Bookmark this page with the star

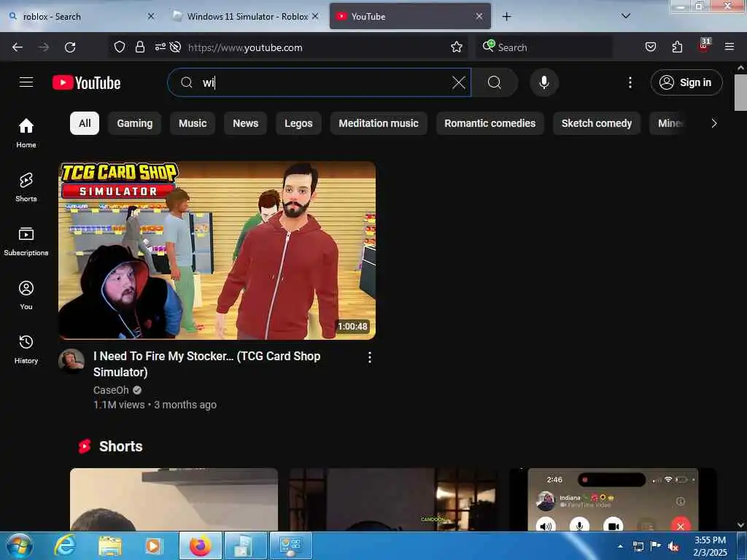pyautogui.click(x=457, y=47)
